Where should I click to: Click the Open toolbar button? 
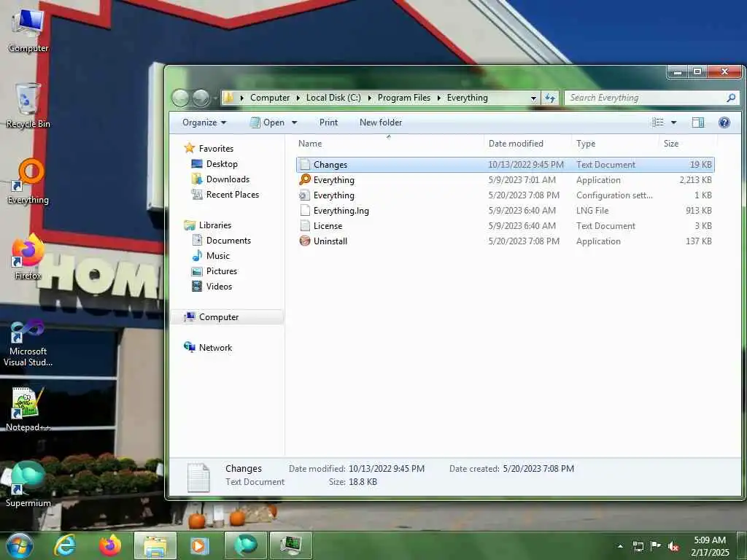pyautogui.click(x=268, y=122)
